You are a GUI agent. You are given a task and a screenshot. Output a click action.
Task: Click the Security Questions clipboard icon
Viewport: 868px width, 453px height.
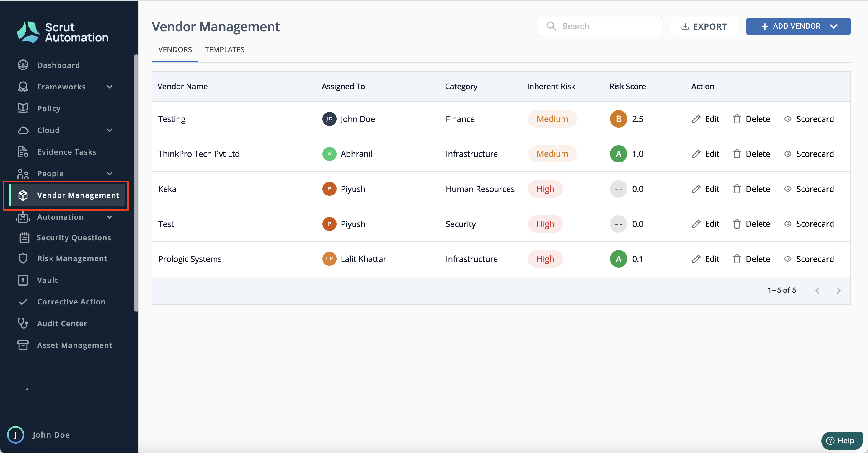tap(24, 238)
